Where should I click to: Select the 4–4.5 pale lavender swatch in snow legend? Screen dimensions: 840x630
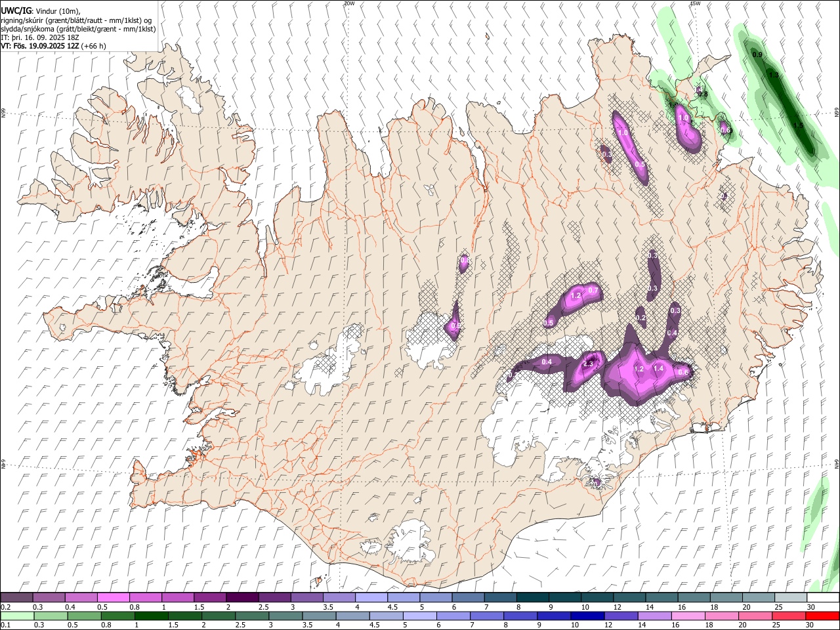point(371,598)
